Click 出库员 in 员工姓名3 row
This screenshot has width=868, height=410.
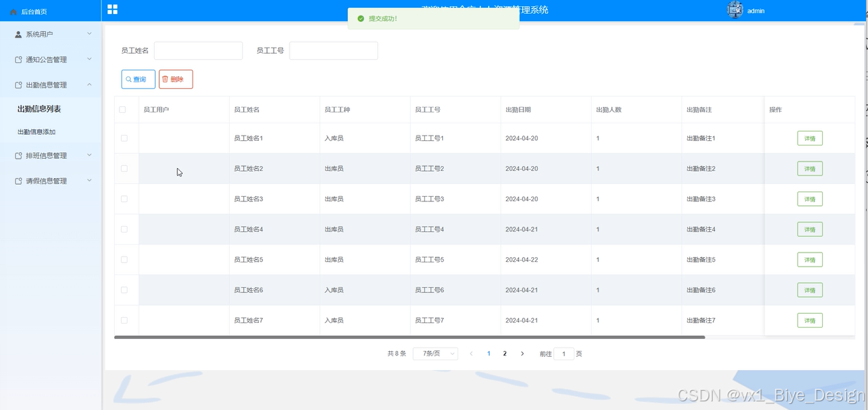coord(334,199)
